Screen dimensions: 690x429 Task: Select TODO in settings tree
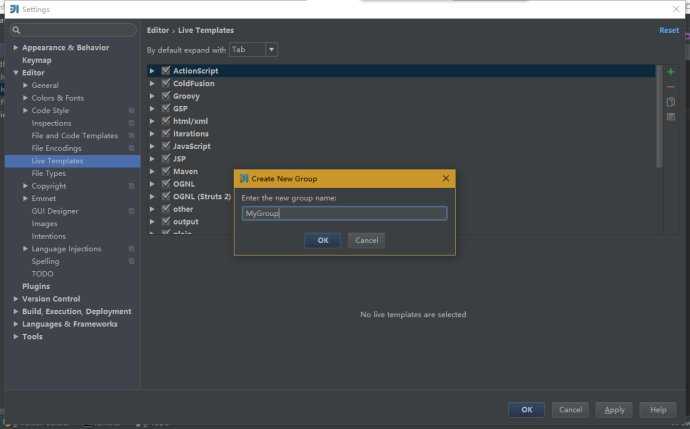[42, 274]
